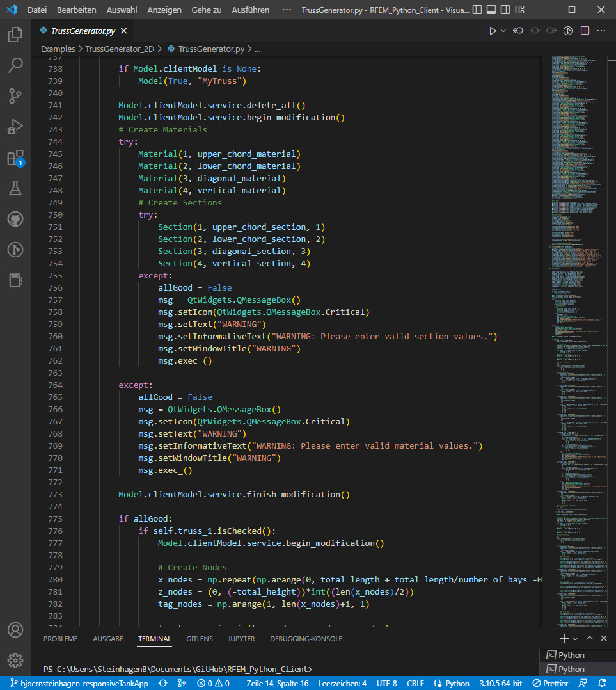
Task: Click the Zeile 14, Spalte 16 status
Action: 278,684
